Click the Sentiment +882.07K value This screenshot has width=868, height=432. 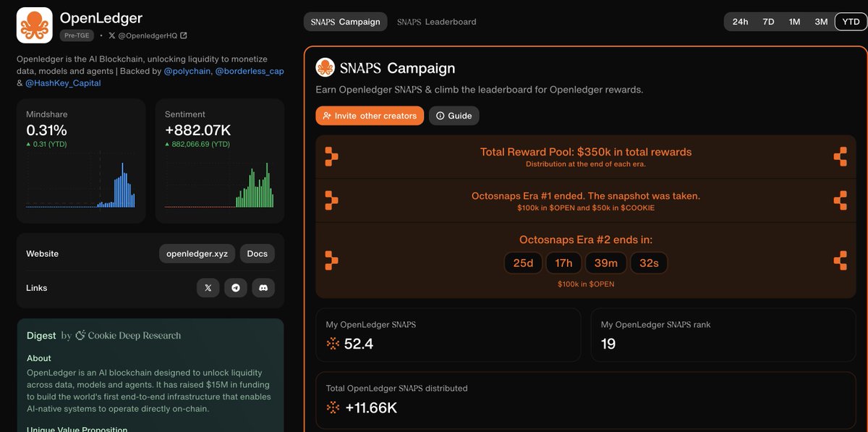(197, 131)
